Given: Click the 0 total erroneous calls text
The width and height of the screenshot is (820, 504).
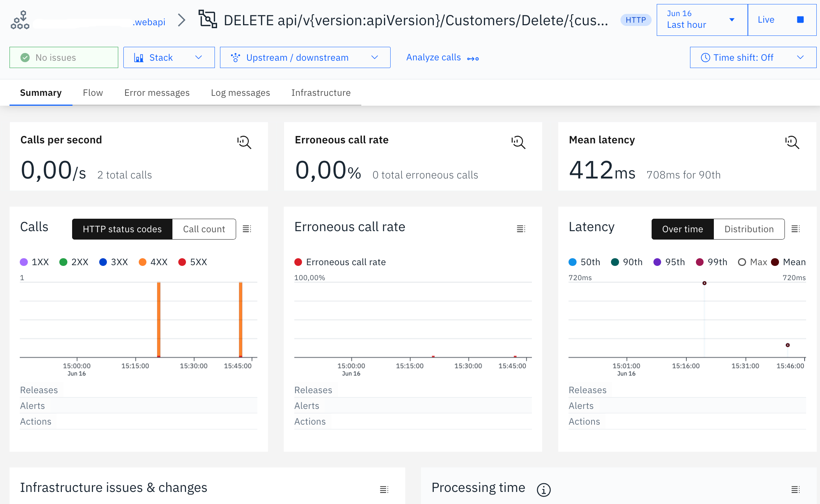Looking at the screenshot, I should click(425, 175).
